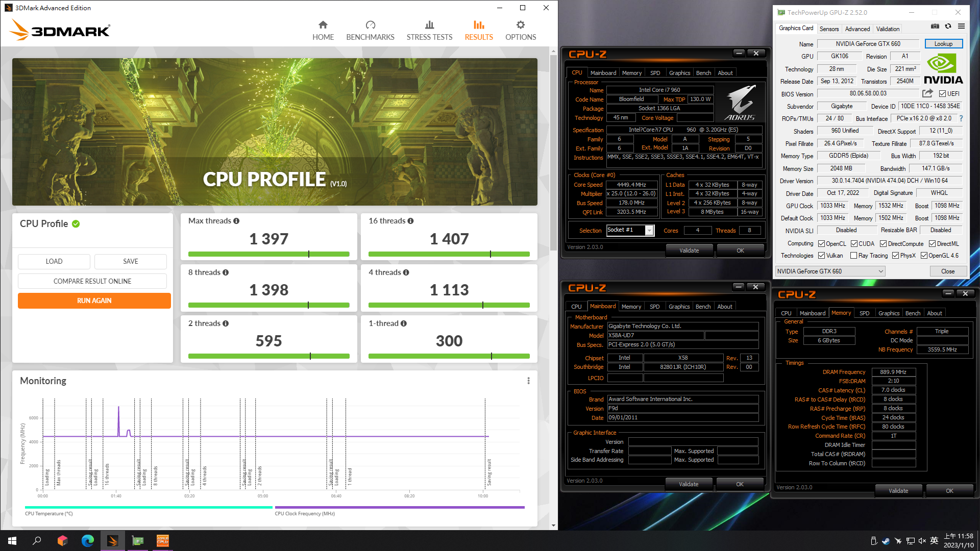Open the BENCHMARKS section in 3DMark
This screenshot has width=980, height=551.
click(370, 31)
